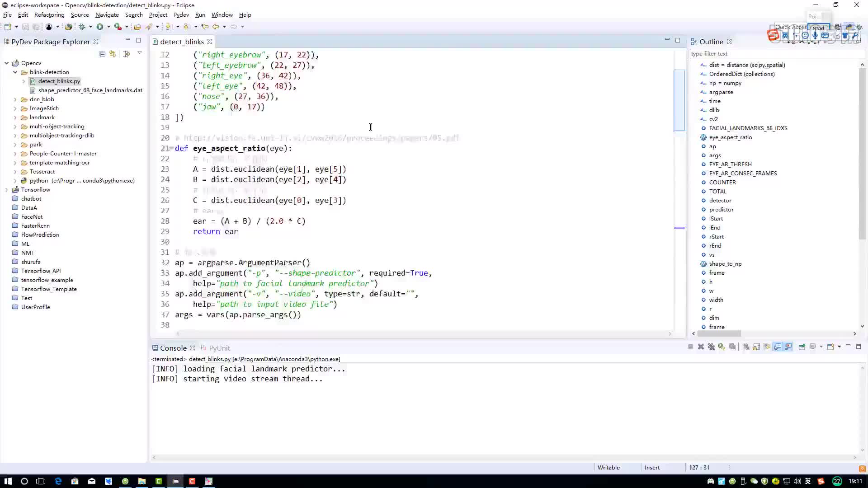868x488 pixels.
Task: Click the External Tools run icon
Action: 118,27
